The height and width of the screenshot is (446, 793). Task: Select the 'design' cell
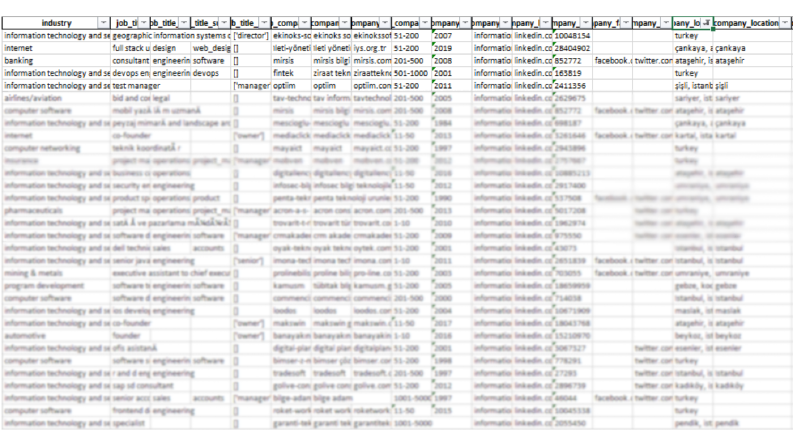[171, 48]
